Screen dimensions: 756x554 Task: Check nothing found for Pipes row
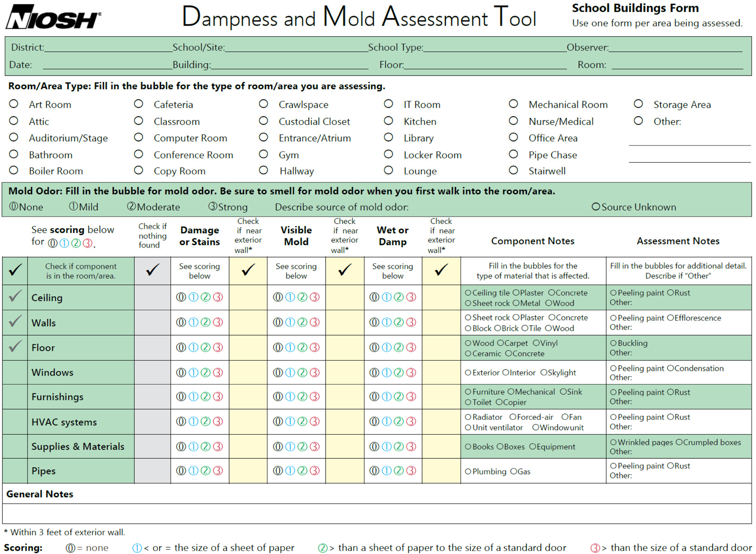click(x=152, y=471)
